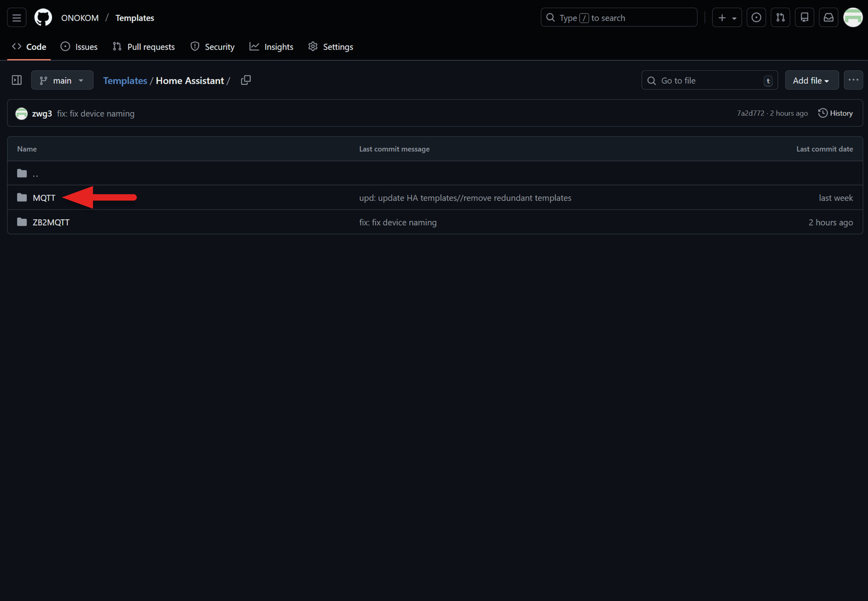Viewport: 868px width, 601px height.
Task: Open the MQTT folder
Action: tap(44, 198)
